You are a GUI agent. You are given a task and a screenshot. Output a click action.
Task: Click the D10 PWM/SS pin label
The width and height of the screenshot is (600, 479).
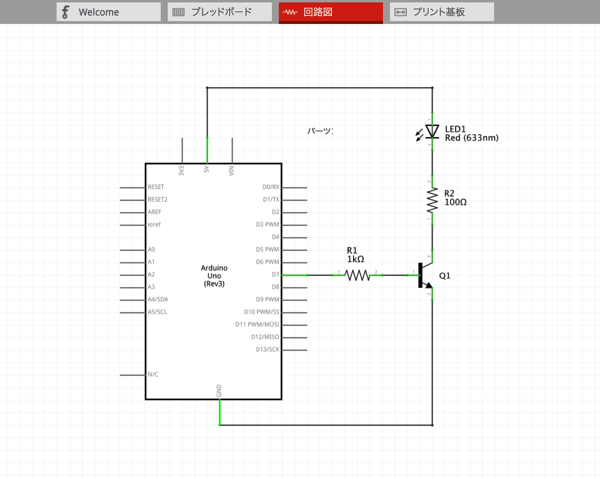262,312
